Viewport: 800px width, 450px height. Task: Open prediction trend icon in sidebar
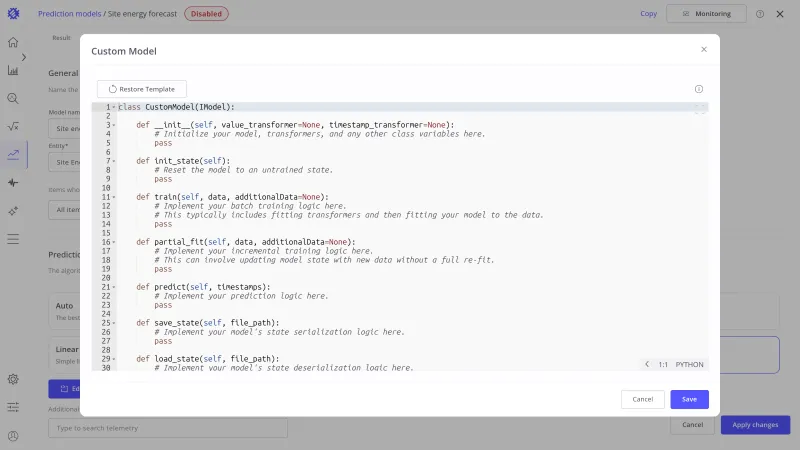[x=13, y=155]
